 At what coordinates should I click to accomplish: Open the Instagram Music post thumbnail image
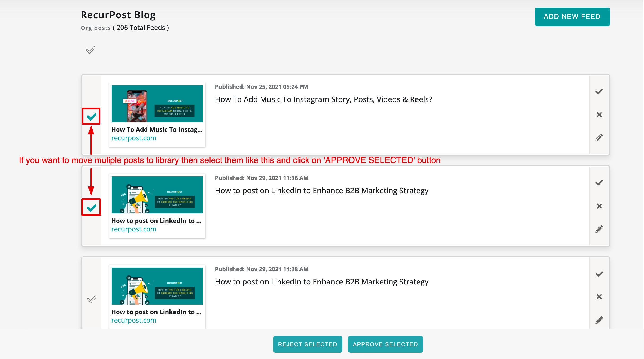click(157, 104)
